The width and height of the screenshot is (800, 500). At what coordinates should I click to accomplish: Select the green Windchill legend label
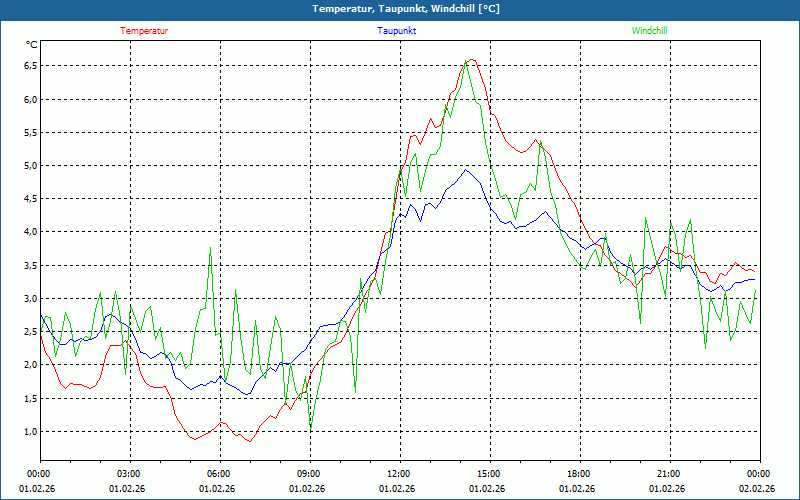pyautogui.click(x=649, y=31)
